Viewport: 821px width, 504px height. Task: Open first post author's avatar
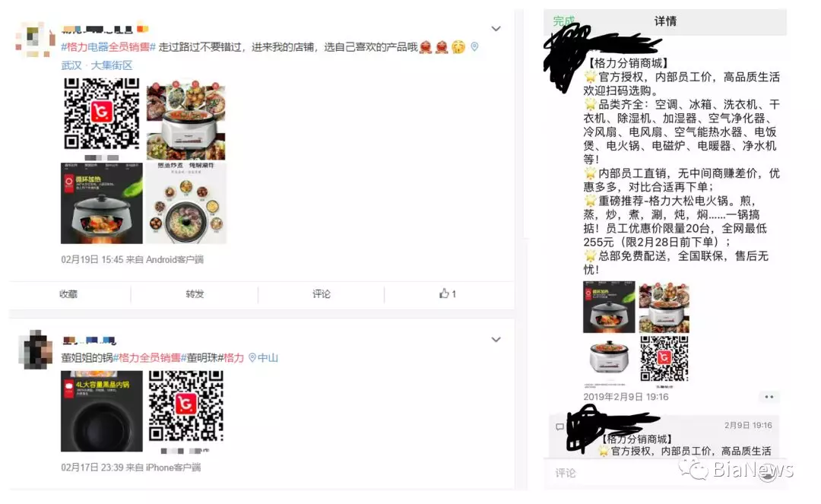[x=34, y=40]
